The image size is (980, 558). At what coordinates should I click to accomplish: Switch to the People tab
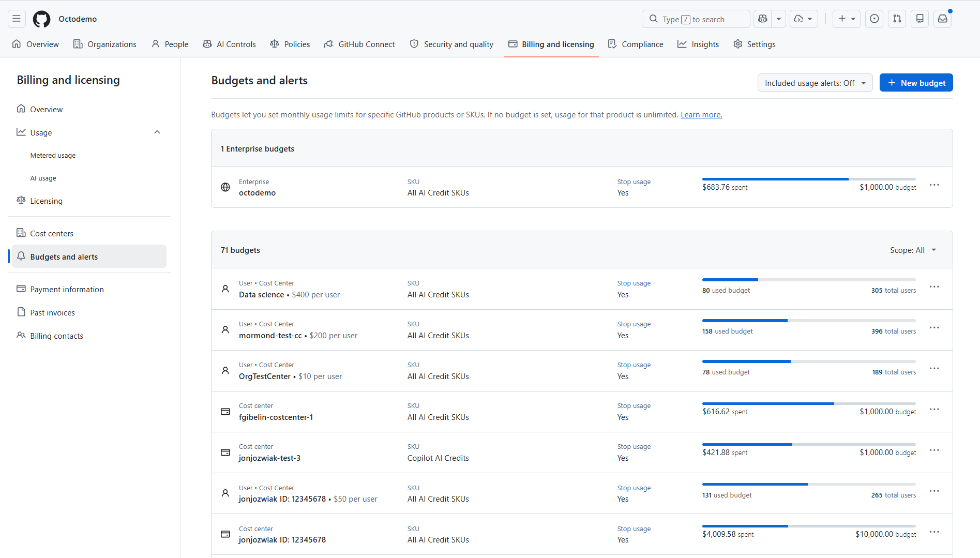pyautogui.click(x=170, y=44)
